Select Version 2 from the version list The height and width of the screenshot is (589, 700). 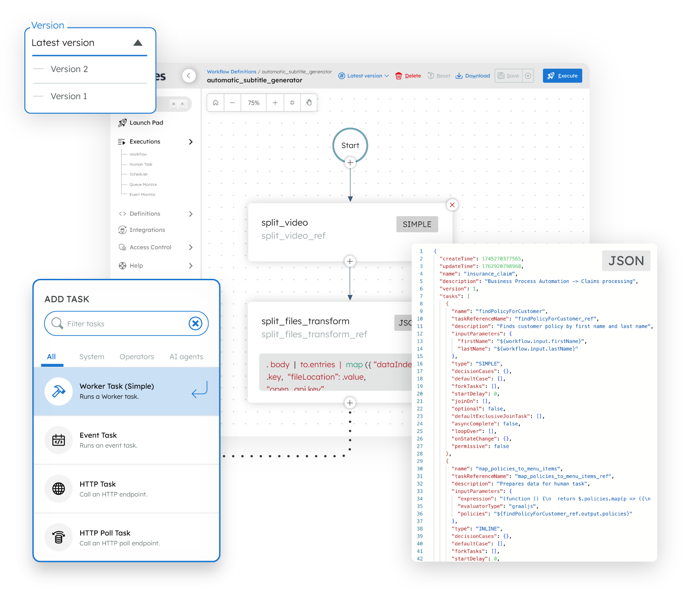[69, 69]
